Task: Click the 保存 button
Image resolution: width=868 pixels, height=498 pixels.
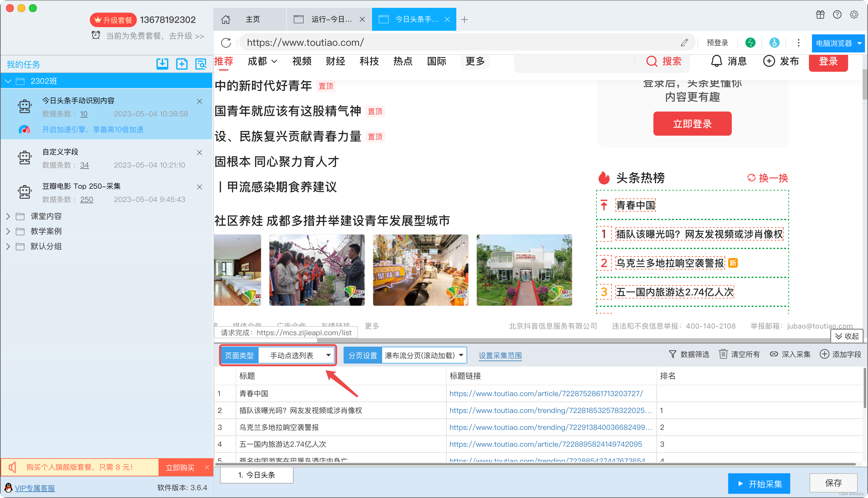Action: pyautogui.click(x=833, y=483)
